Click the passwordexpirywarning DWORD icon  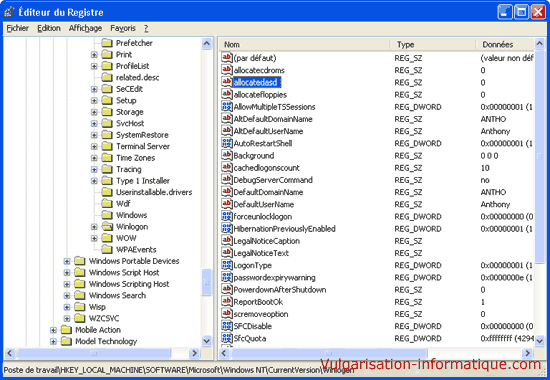[x=227, y=277]
